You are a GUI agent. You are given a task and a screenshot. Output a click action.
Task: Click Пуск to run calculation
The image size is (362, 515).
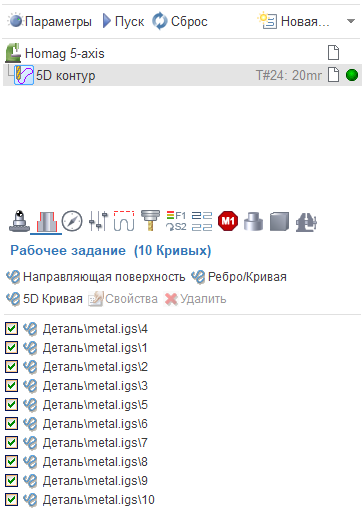tap(123, 22)
